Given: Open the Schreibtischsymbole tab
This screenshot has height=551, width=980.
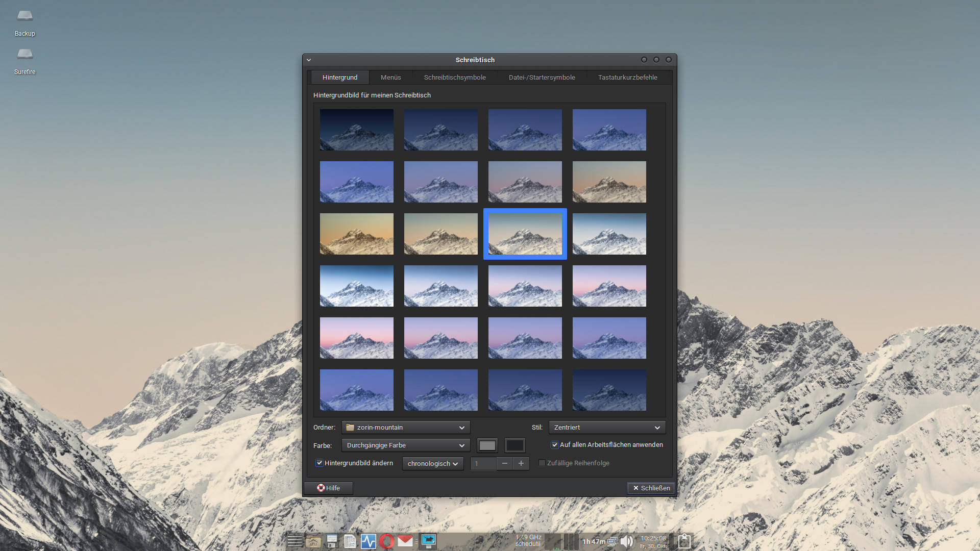Looking at the screenshot, I should pyautogui.click(x=455, y=78).
